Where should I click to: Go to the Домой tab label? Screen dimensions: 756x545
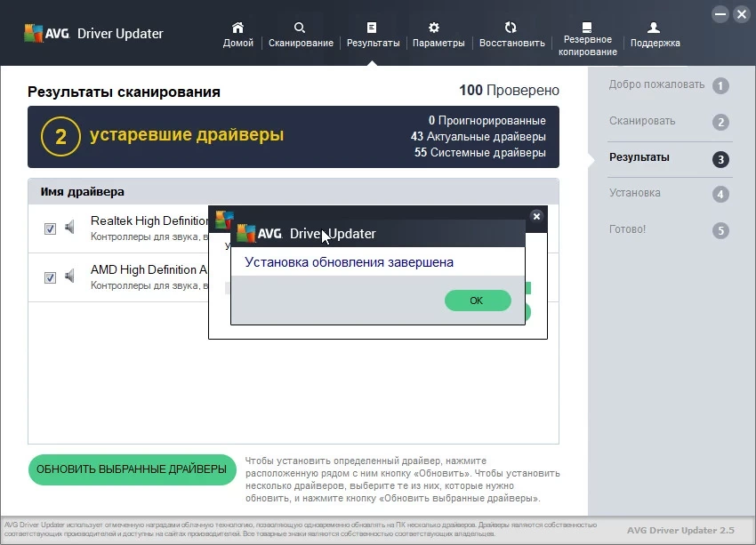(238, 43)
